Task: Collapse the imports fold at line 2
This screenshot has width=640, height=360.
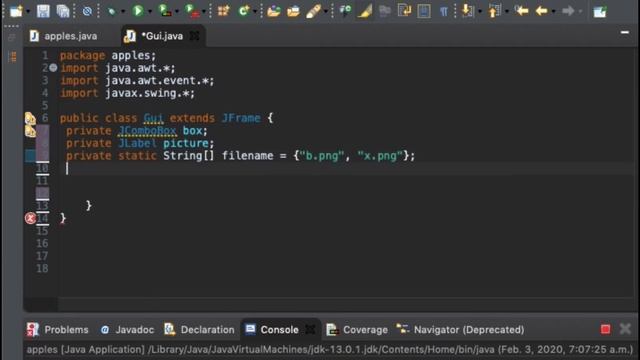Action: (53, 68)
